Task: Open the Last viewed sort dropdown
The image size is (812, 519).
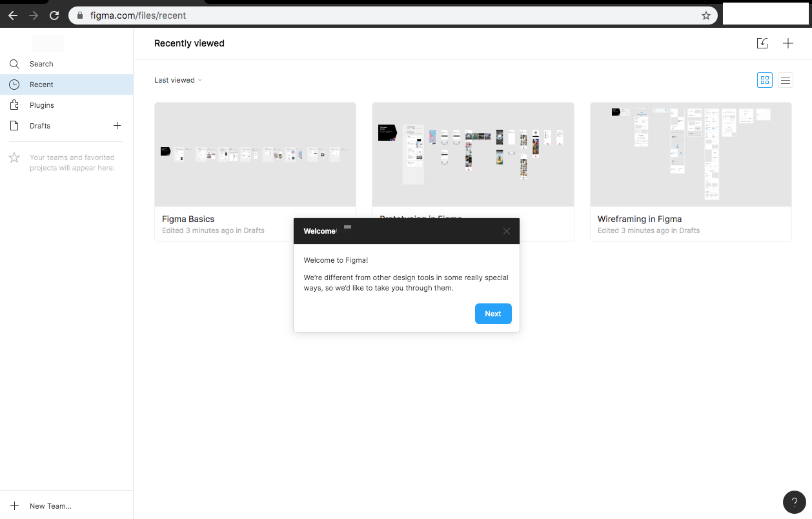Action: (x=178, y=80)
